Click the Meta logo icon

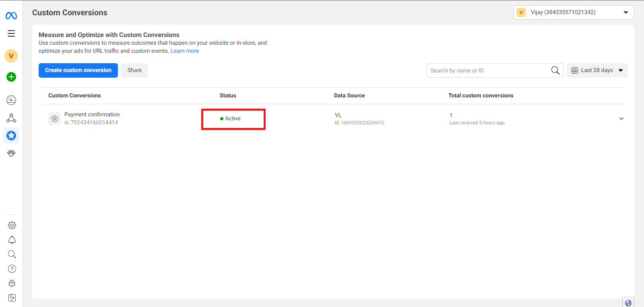click(11, 16)
